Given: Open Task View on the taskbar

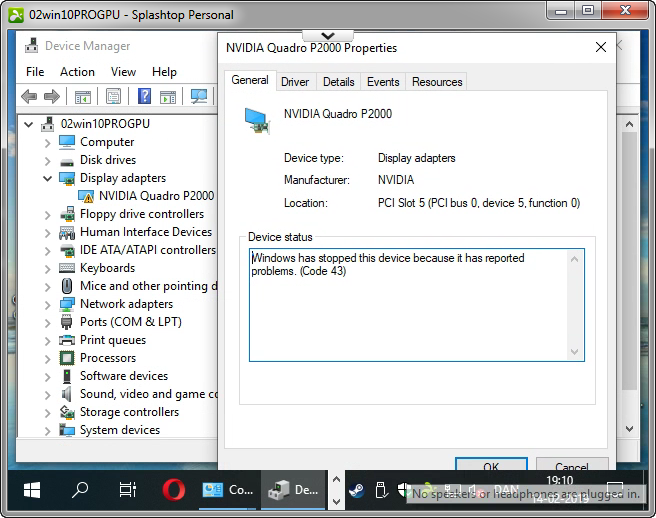Looking at the screenshot, I should click(x=128, y=490).
